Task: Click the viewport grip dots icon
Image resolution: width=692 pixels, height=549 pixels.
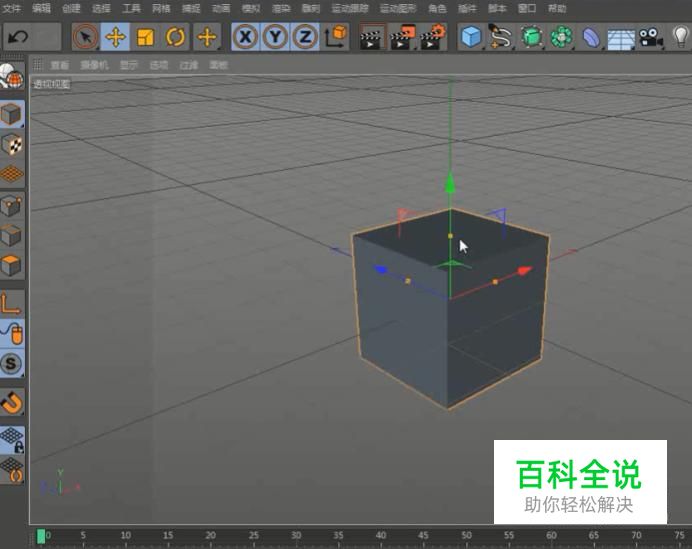Action: click(x=38, y=65)
